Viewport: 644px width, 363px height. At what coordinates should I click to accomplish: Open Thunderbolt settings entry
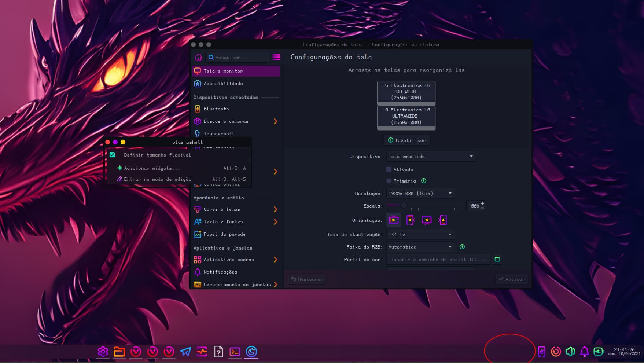(x=236, y=133)
